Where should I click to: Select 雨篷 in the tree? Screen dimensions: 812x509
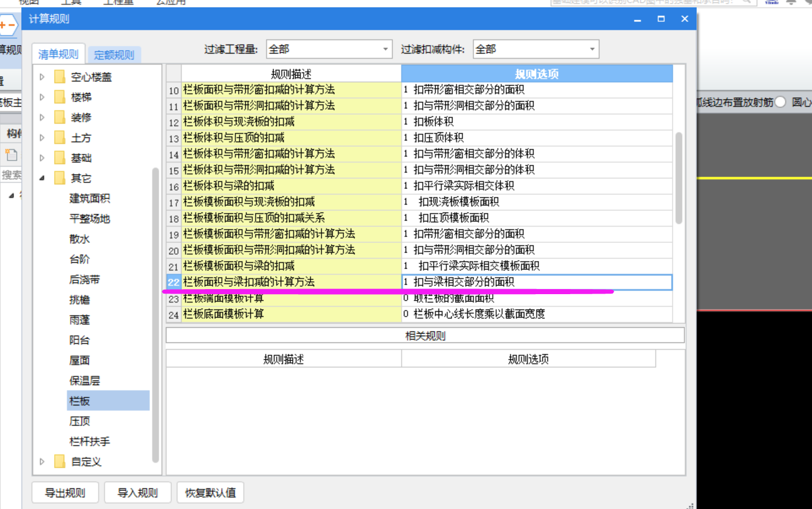pyautogui.click(x=79, y=320)
